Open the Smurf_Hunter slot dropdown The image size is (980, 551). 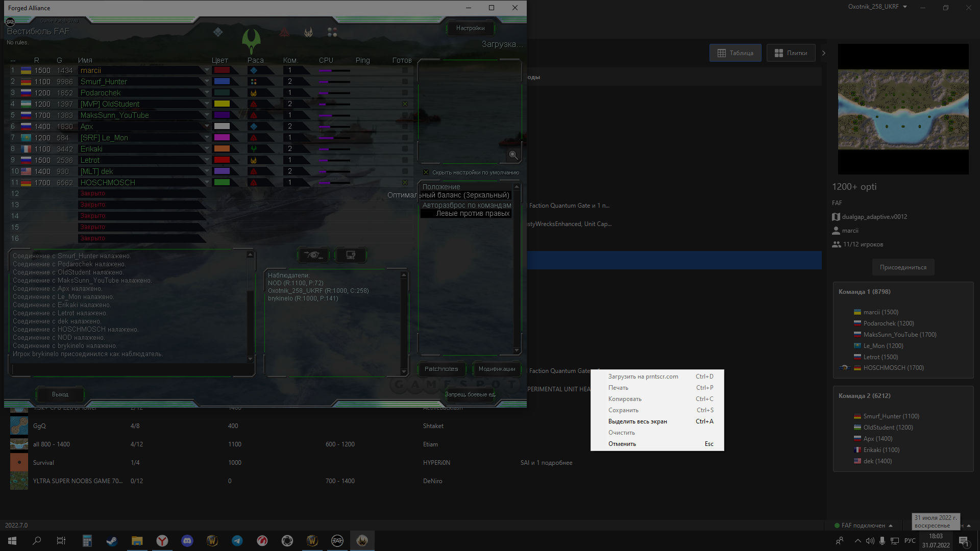[x=207, y=82]
